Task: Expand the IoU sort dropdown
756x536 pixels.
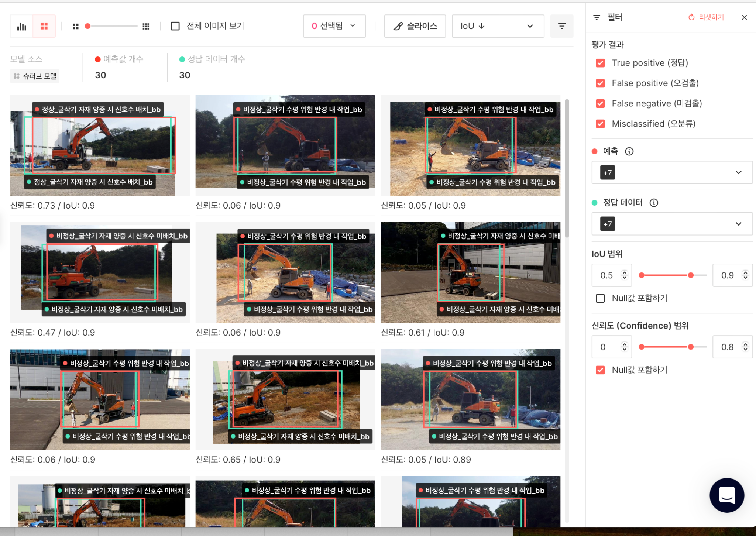Action: [x=498, y=26]
